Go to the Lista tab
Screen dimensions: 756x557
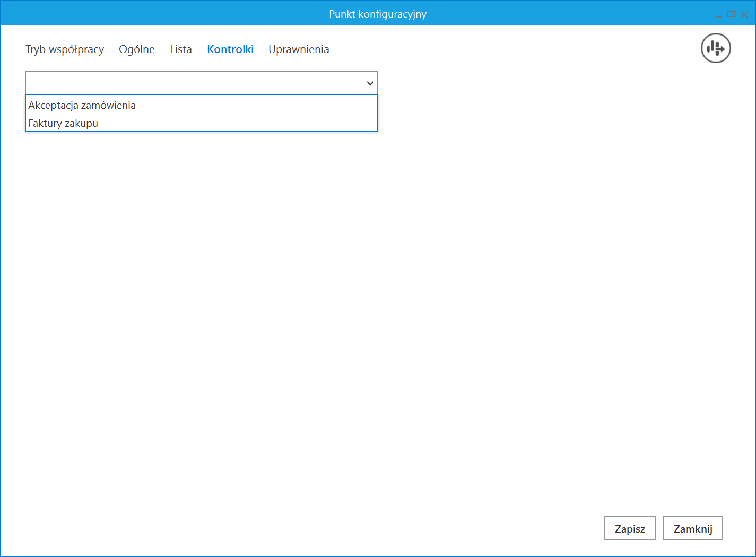181,49
